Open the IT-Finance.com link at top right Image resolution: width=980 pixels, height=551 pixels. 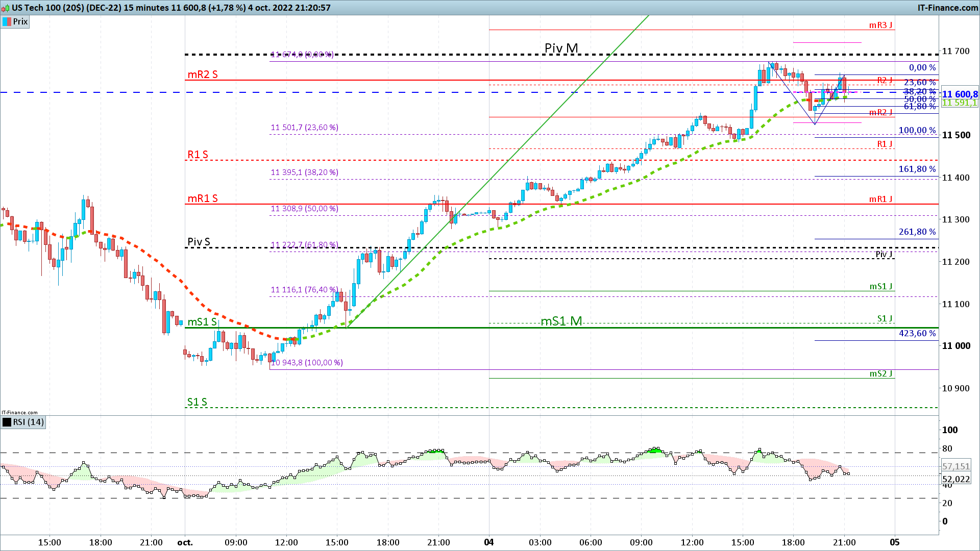pos(947,8)
